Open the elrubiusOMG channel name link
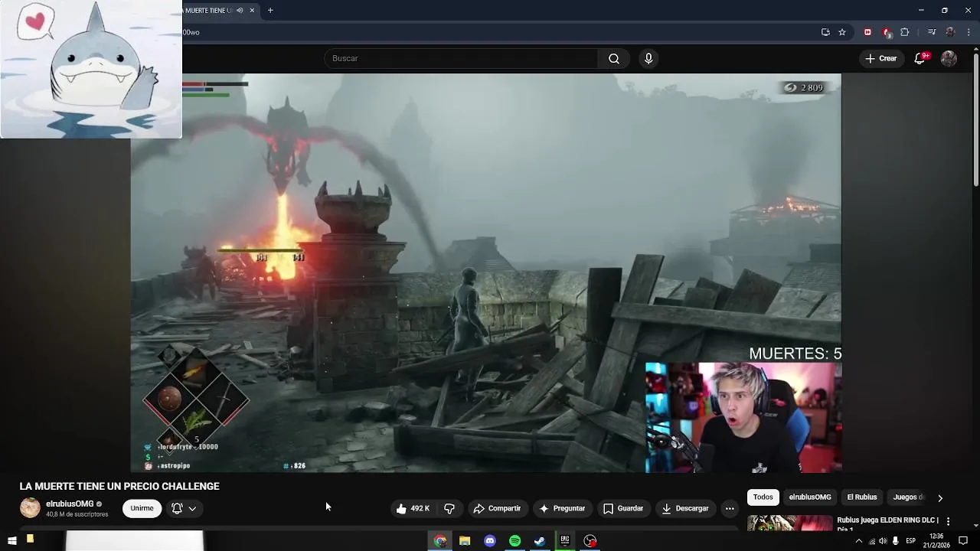Image resolution: width=980 pixels, height=551 pixels. (x=70, y=504)
